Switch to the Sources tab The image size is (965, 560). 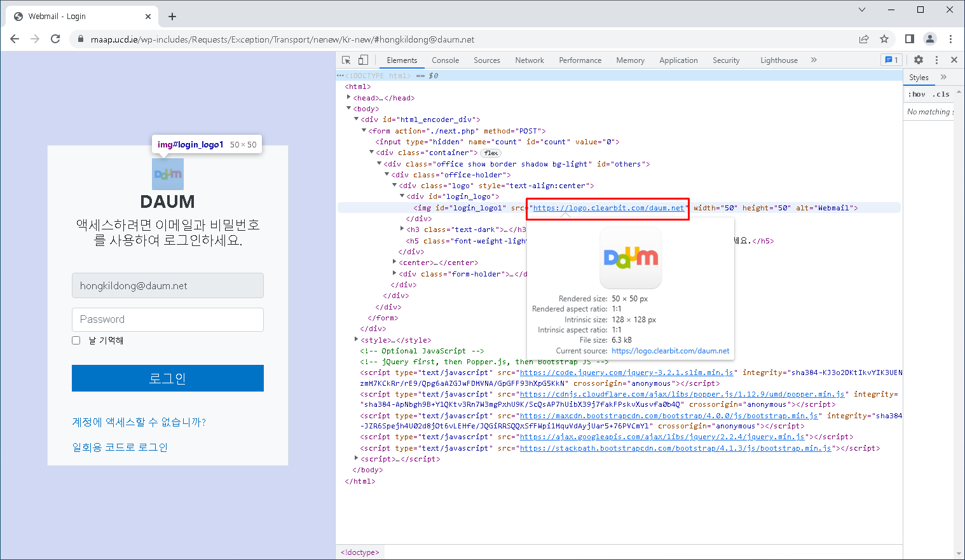tap(487, 60)
